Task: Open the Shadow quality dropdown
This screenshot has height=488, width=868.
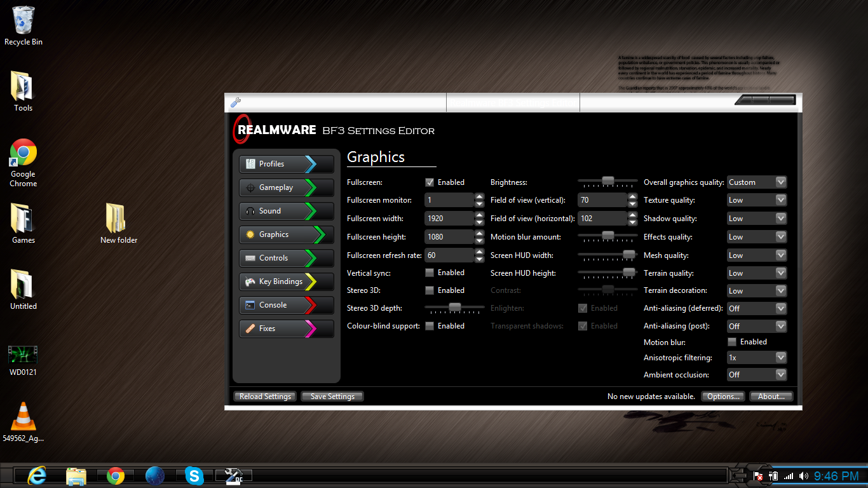Action: click(757, 219)
